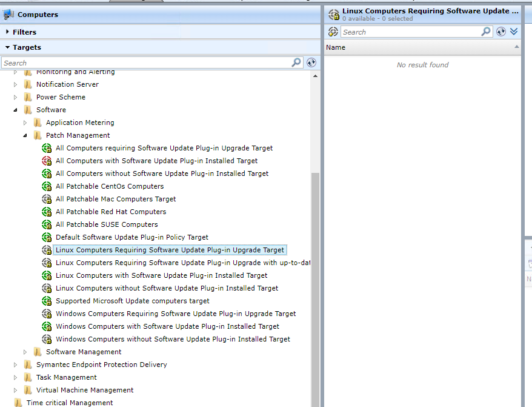Collapse the Software folder node
Screen dimensions: 532x407
coord(16,110)
